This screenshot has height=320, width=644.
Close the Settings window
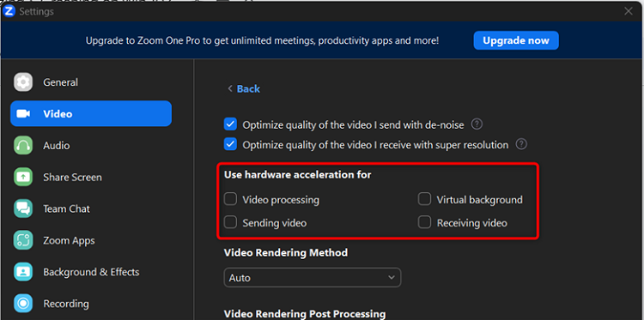628,11
